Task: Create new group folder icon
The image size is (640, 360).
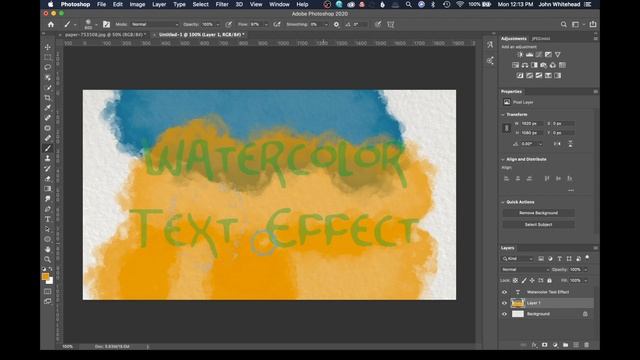Action: (x=565, y=345)
